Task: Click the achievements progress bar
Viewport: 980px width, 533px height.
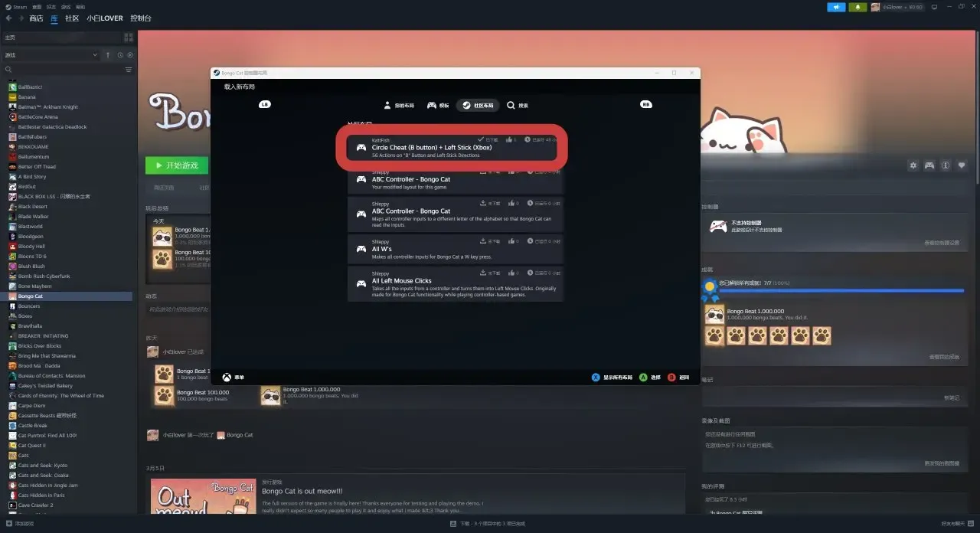Action: pyautogui.click(x=840, y=290)
